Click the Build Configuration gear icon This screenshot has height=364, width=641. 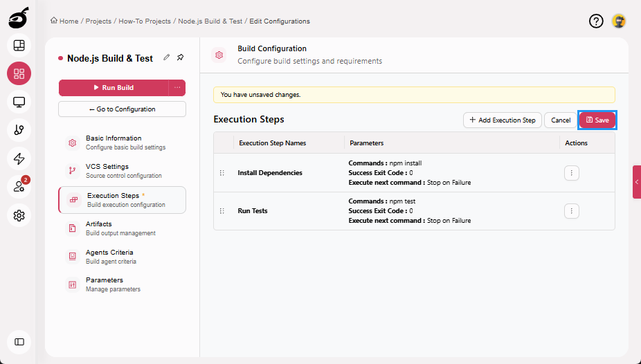tap(219, 55)
